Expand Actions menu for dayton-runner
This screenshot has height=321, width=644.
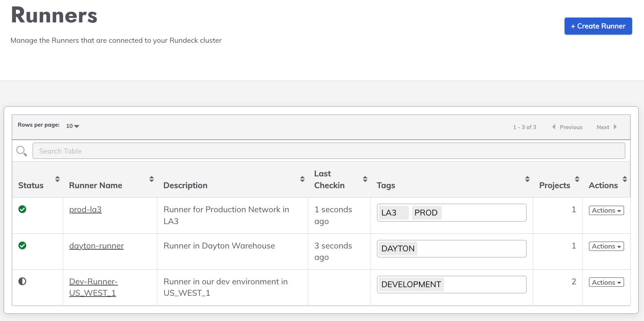pyautogui.click(x=606, y=246)
